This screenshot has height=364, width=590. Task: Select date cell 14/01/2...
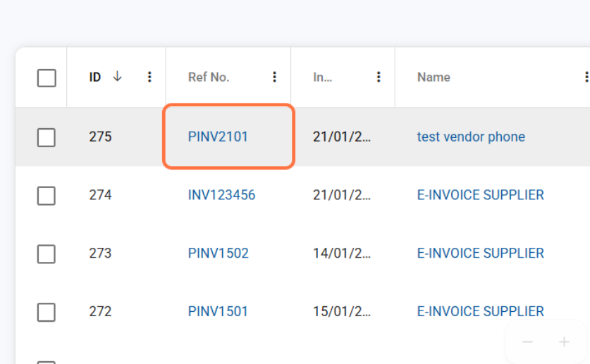pos(342,253)
